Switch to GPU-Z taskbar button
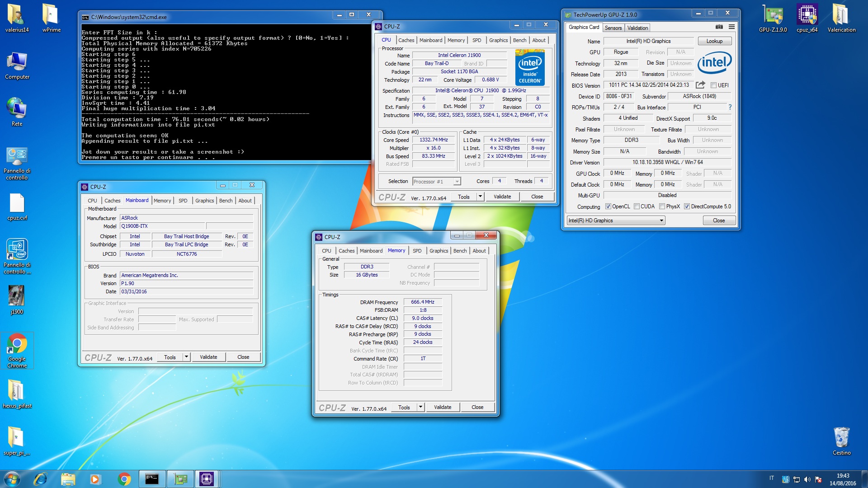The image size is (868, 488). pyautogui.click(x=180, y=479)
